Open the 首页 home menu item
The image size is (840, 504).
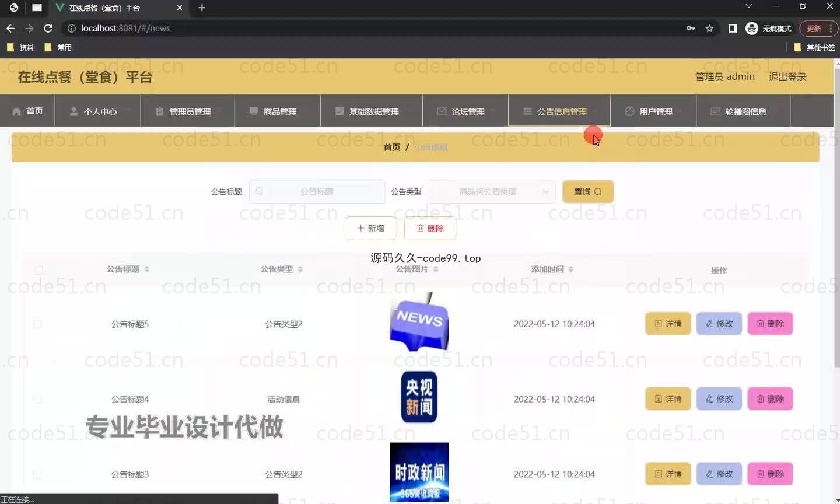[27, 111]
